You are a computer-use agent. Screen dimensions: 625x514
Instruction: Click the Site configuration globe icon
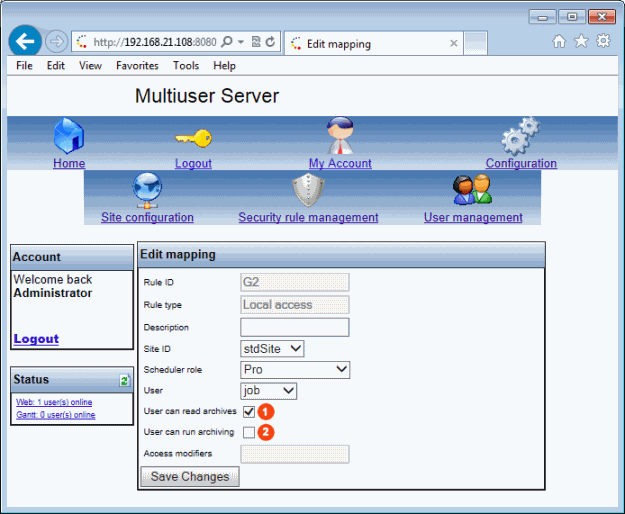[x=147, y=190]
